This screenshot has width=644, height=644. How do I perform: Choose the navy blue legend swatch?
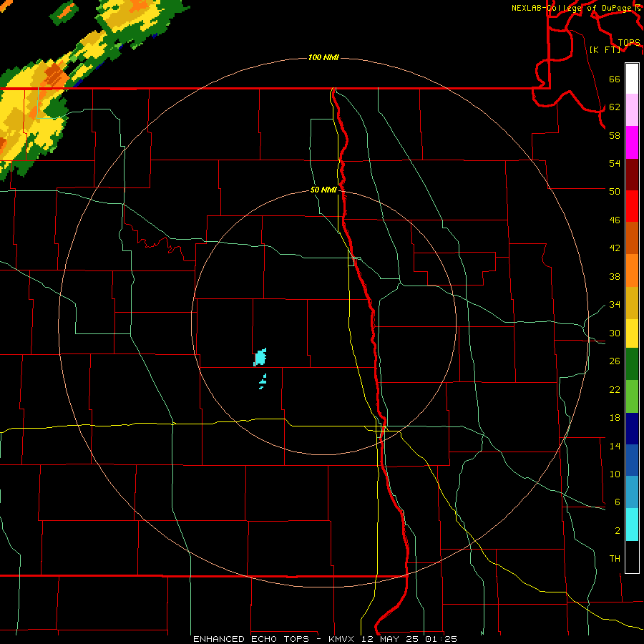632,429
